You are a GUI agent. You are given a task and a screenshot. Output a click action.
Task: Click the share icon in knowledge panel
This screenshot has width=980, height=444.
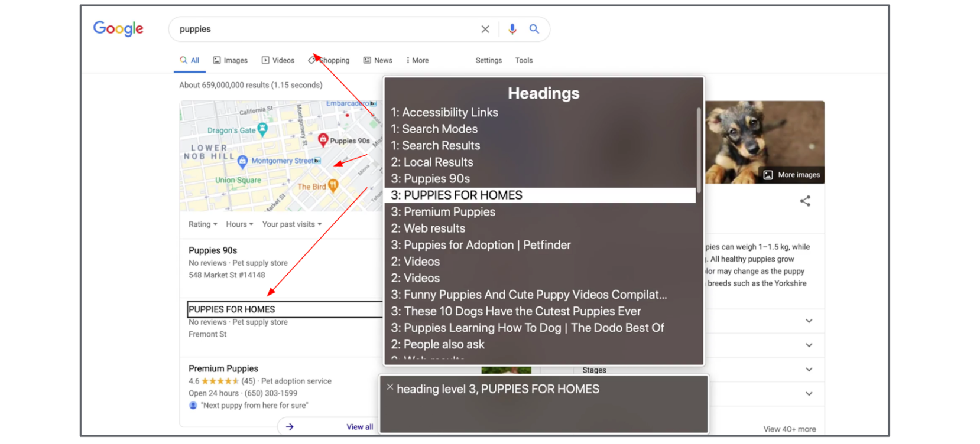(x=805, y=201)
